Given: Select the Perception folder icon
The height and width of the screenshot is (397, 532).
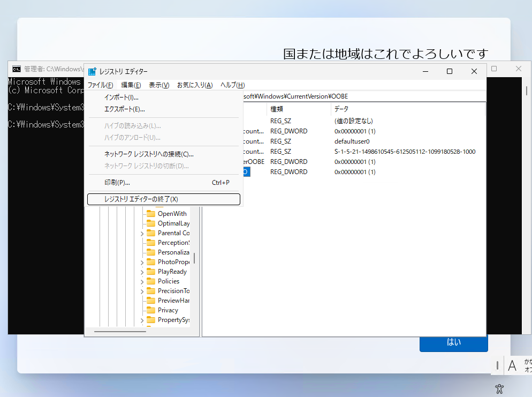Looking at the screenshot, I should coord(151,243).
